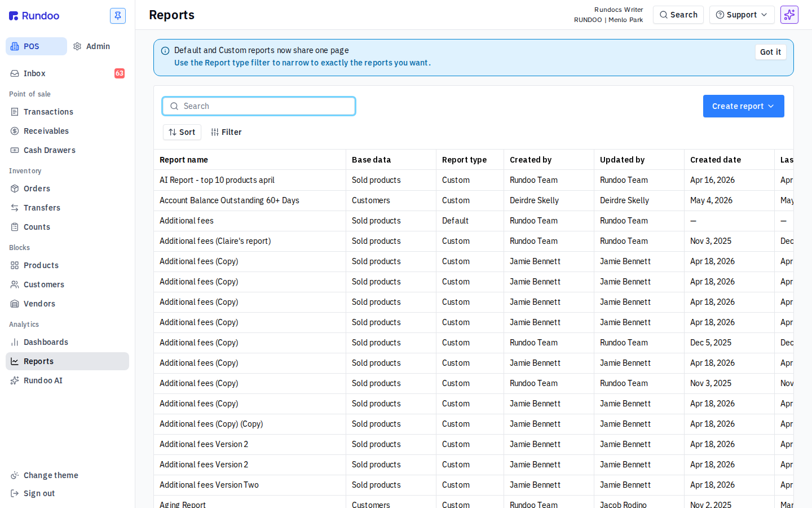Open Inbox from the sidebar
The height and width of the screenshot is (508, 812).
67,73
